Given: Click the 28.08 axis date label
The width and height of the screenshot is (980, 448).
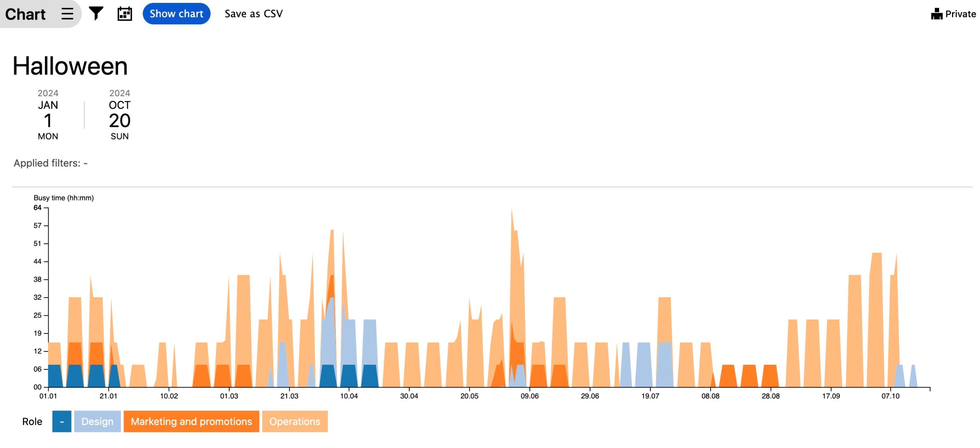Looking at the screenshot, I should pos(771,396).
